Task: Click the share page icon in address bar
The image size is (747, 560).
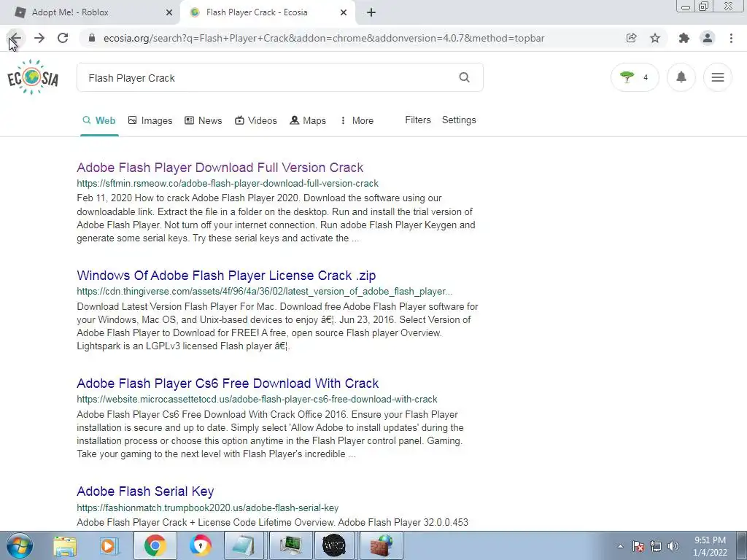Action: point(631,38)
